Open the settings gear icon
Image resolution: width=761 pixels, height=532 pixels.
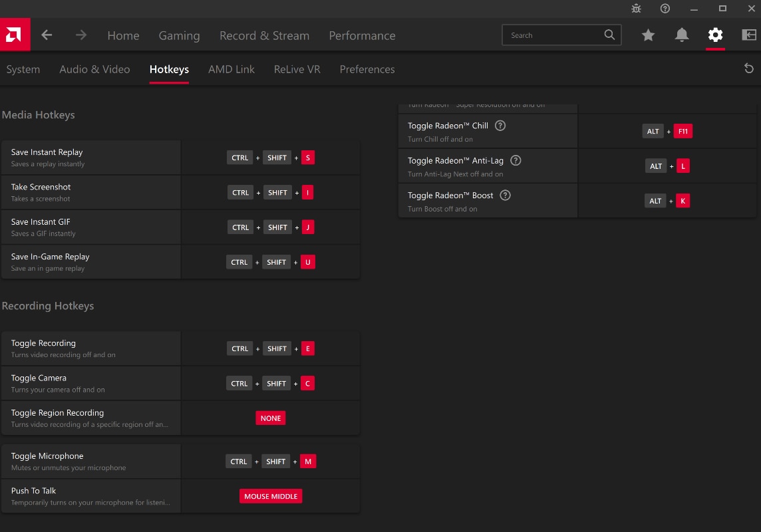(715, 35)
